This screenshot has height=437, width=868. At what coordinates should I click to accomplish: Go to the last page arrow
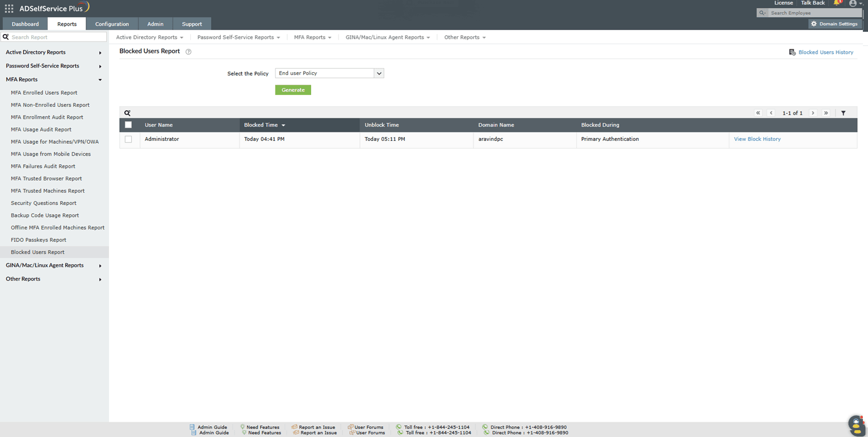[826, 113]
